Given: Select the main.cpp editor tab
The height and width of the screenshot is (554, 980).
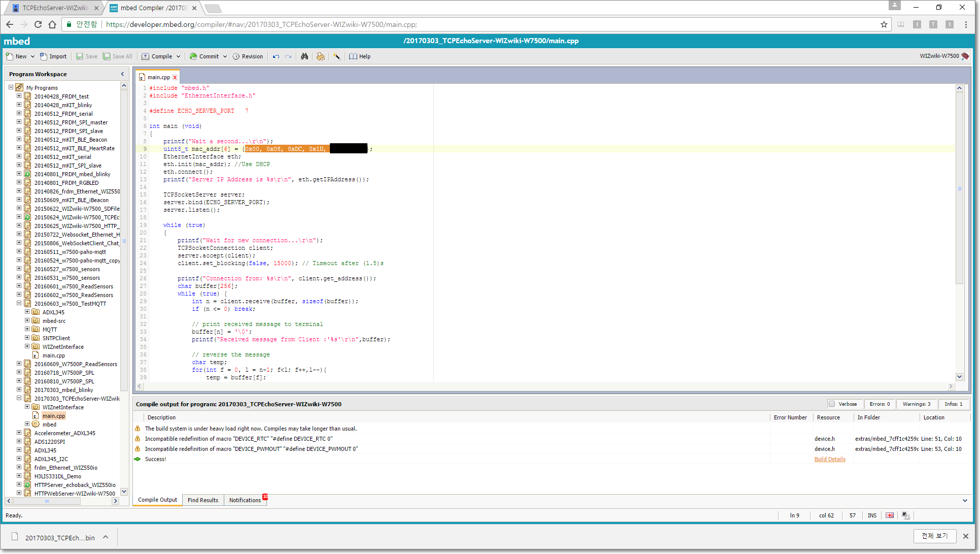Looking at the screenshot, I should click(158, 77).
